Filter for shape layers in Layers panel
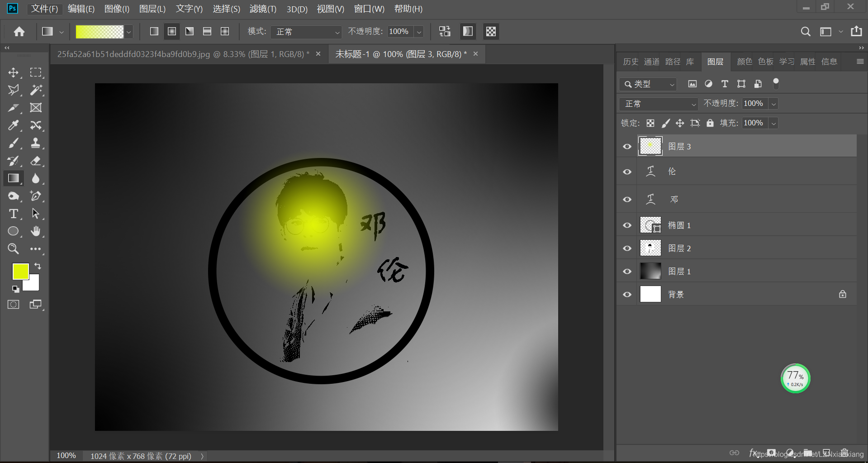Screen dimensions: 868x463 741,84
